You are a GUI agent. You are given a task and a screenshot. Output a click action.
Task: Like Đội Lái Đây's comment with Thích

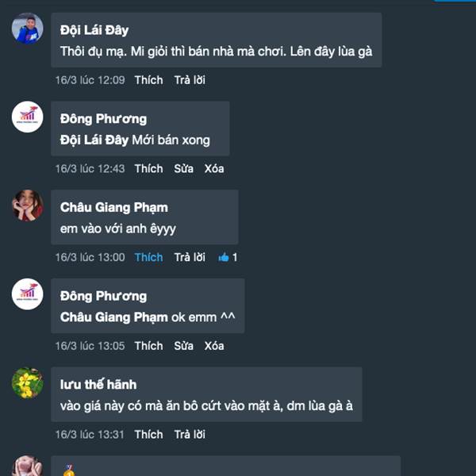(149, 80)
